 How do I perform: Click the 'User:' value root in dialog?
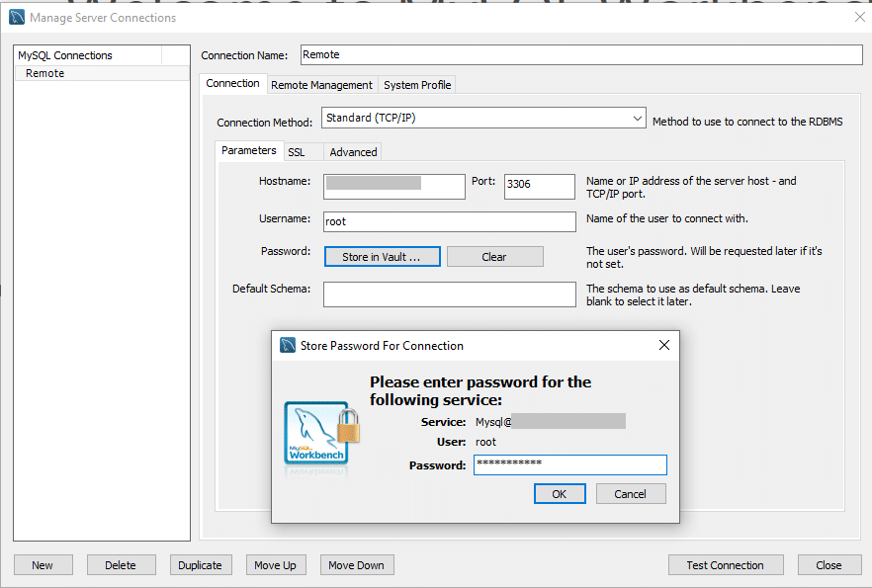point(485,442)
